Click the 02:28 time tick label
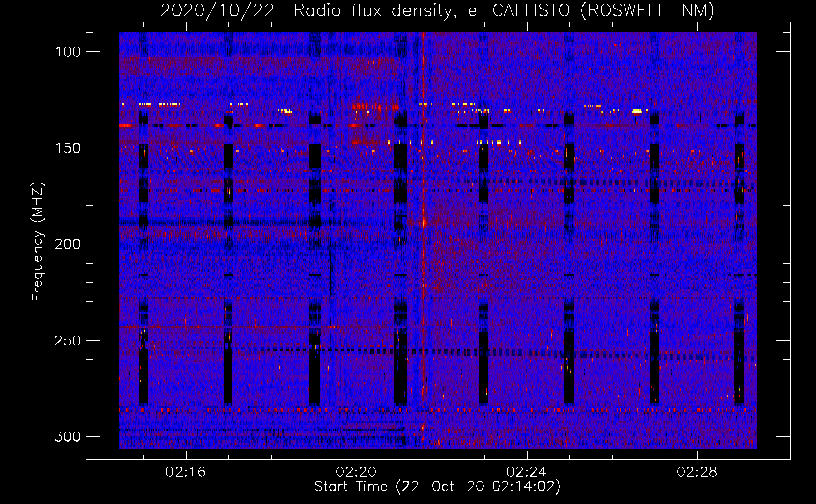Image resolution: width=816 pixels, height=504 pixels. coord(697,472)
